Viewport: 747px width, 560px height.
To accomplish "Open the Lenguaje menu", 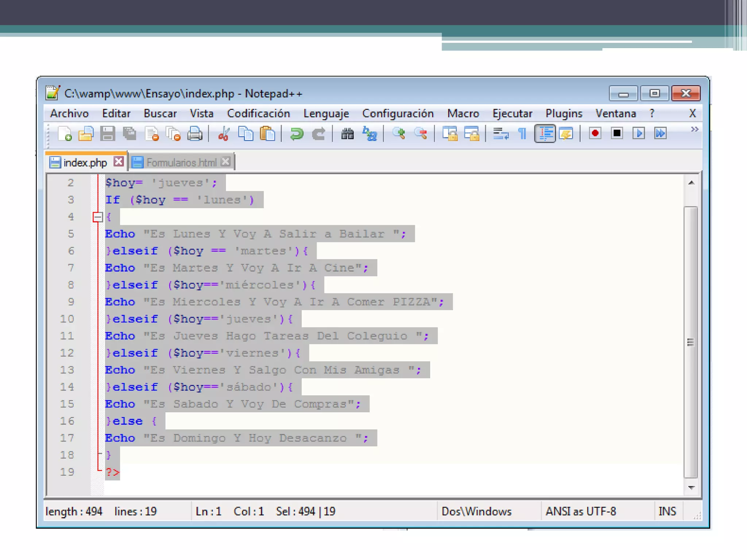I will coord(326,114).
